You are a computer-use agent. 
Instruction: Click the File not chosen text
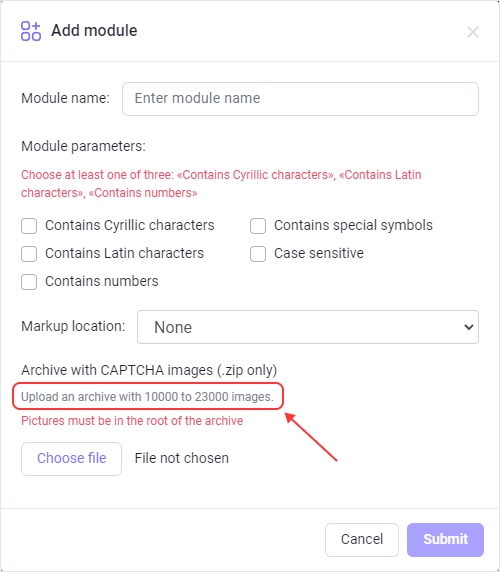tap(182, 459)
